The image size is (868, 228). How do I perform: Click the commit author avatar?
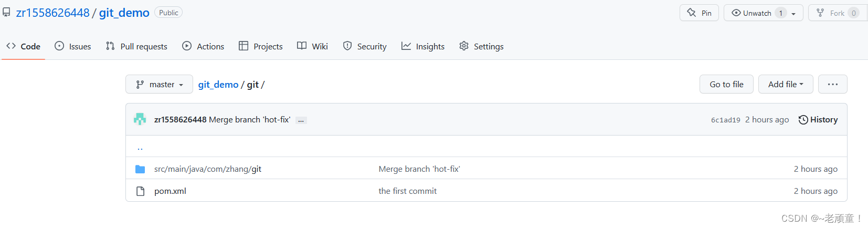[x=140, y=119]
